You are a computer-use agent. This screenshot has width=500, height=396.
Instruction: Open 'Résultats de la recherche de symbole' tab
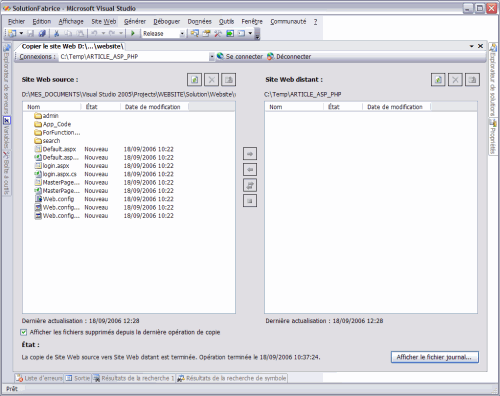pos(232,378)
